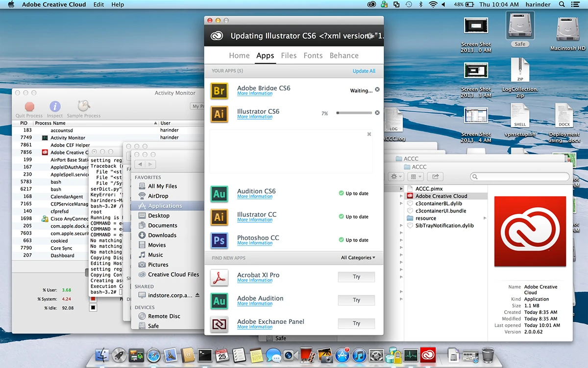Click the Illustrator CS6 update progress bar
This screenshot has height=368, width=588.
(x=354, y=113)
